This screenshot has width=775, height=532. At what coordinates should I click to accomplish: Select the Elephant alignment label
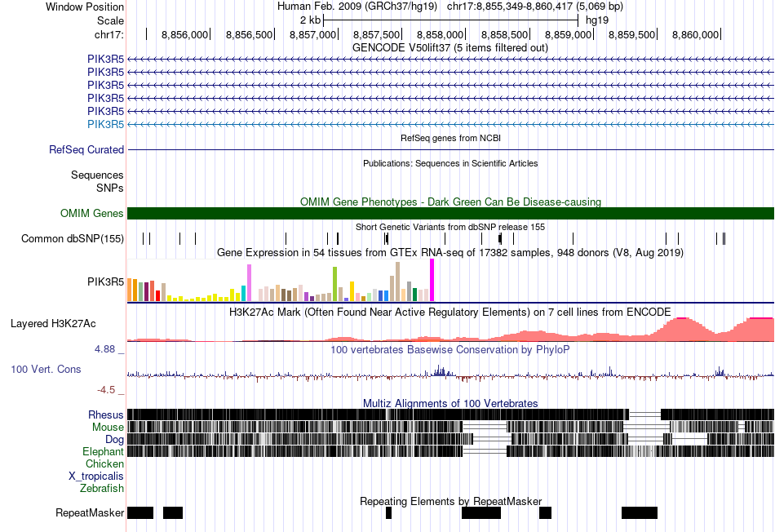click(x=103, y=452)
